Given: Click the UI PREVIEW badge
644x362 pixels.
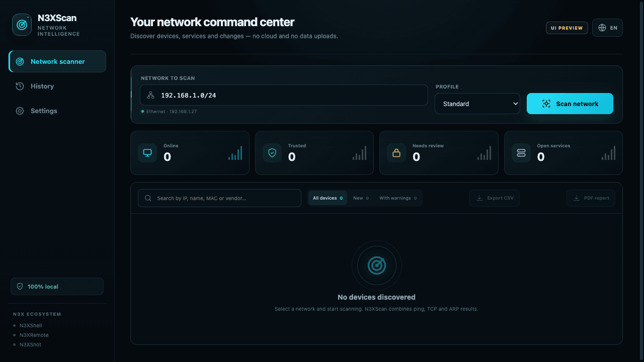Looking at the screenshot, I should click(567, 28).
